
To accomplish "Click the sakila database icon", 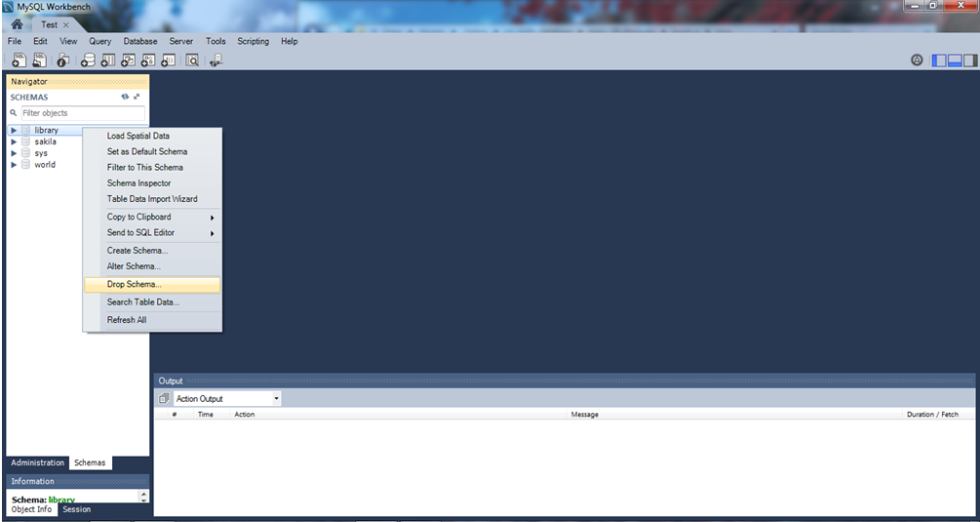I will point(25,141).
